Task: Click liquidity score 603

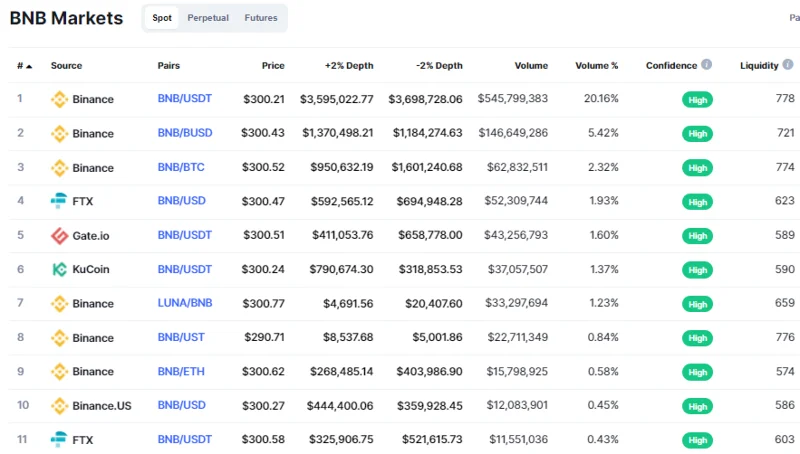Action: pyautogui.click(x=785, y=439)
